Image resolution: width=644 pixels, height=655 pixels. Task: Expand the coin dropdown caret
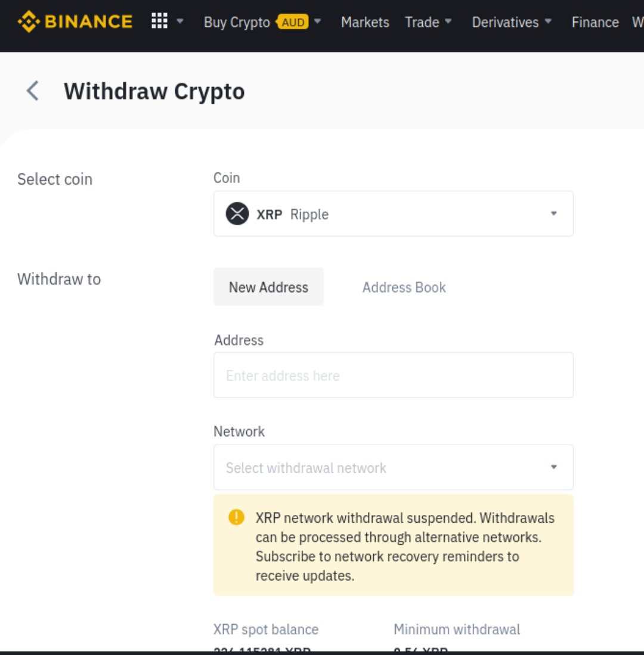(x=554, y=213)
